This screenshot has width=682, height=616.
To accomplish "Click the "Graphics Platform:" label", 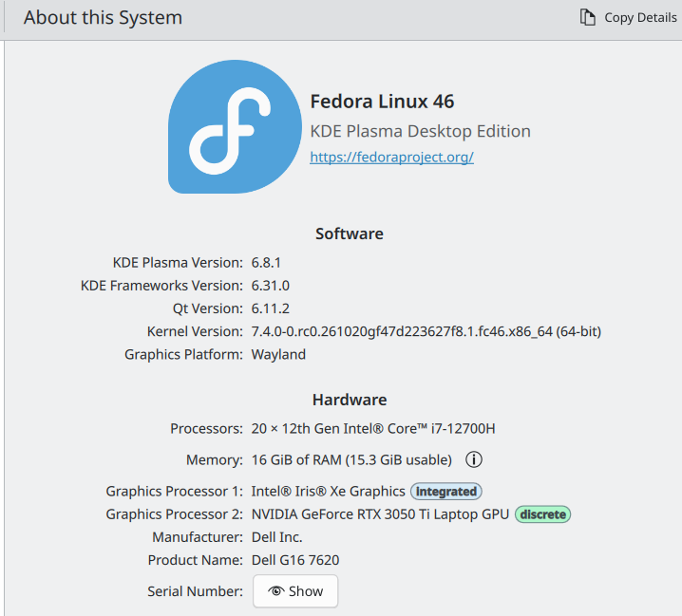I will pyautogui.click(x=183, y=355).
